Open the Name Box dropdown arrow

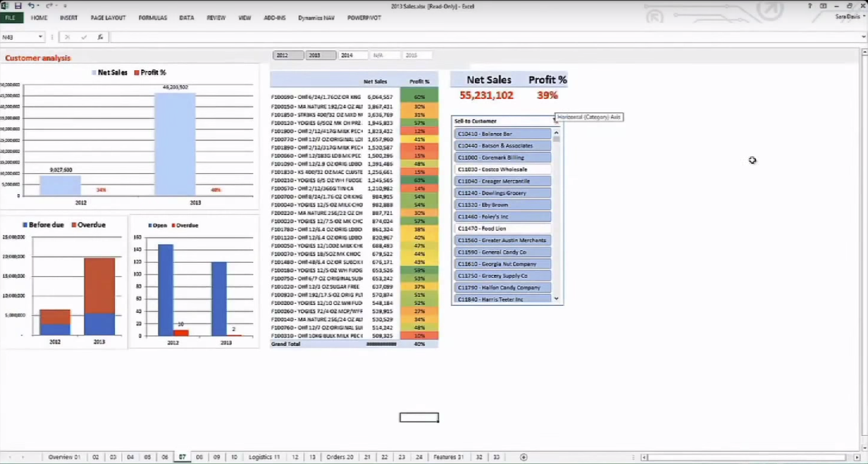(41, 37)
